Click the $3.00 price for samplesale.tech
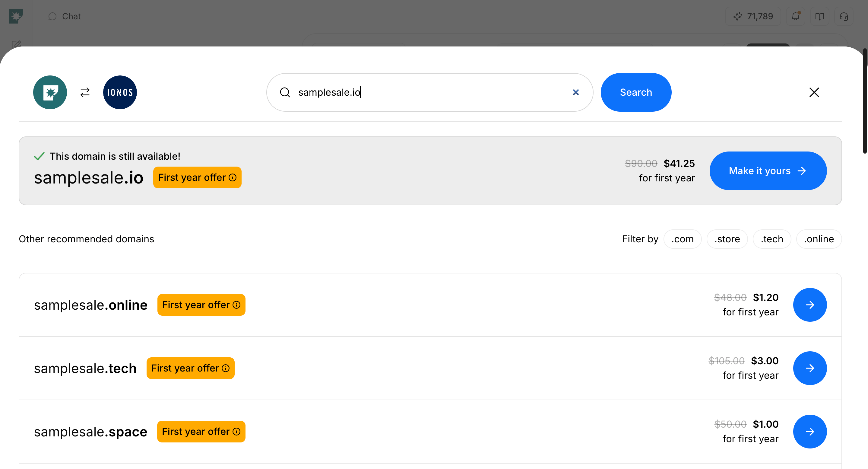The width and height of the screenshot is (868, 469). tap(765, 361)
